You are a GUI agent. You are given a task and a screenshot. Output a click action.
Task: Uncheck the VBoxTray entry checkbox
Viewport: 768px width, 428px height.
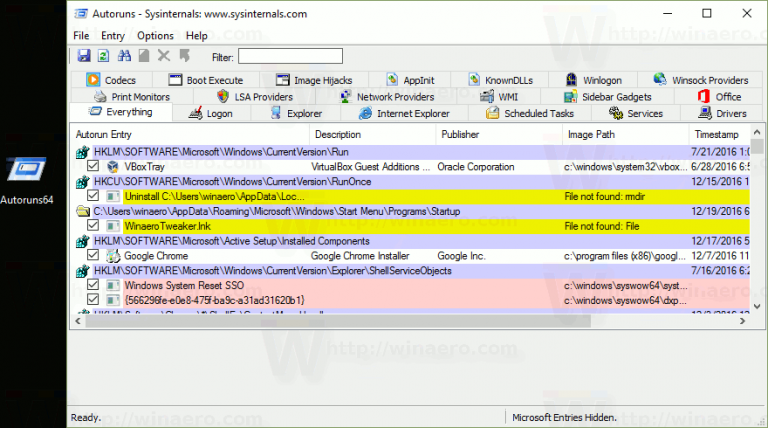click(93, 166)
